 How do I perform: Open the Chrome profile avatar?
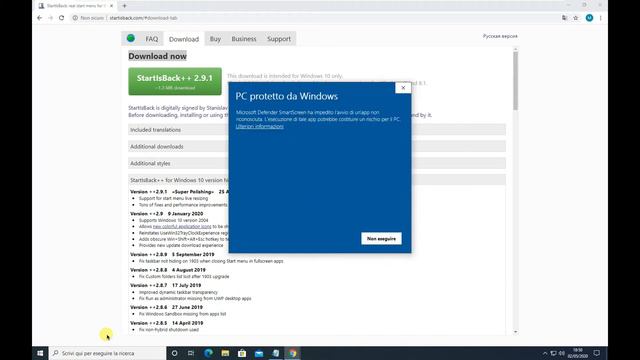pos(589,18)
